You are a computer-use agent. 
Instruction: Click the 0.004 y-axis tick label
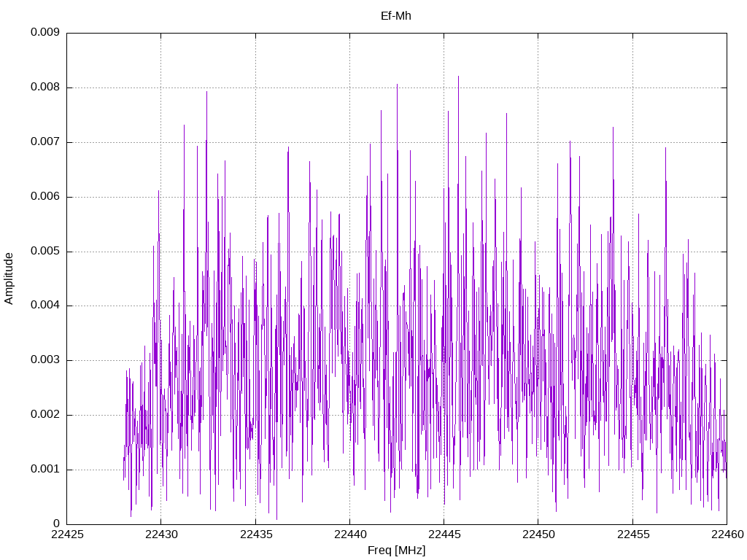point(45,306)
